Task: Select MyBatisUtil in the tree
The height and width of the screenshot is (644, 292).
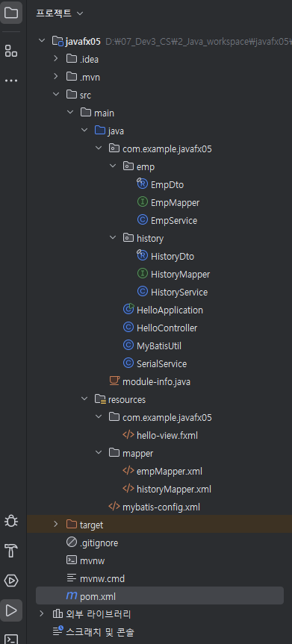Action: (x=159, y=346)
